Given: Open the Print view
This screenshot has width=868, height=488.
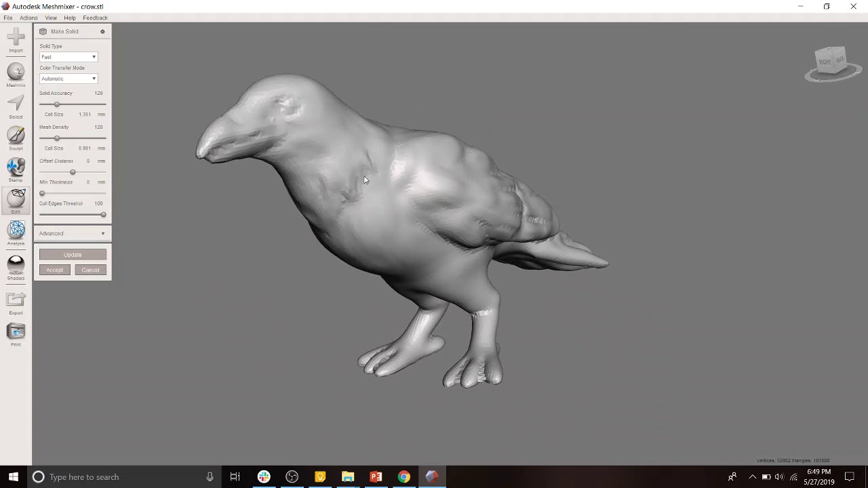Looking at the screenshot, I should 16,335.
